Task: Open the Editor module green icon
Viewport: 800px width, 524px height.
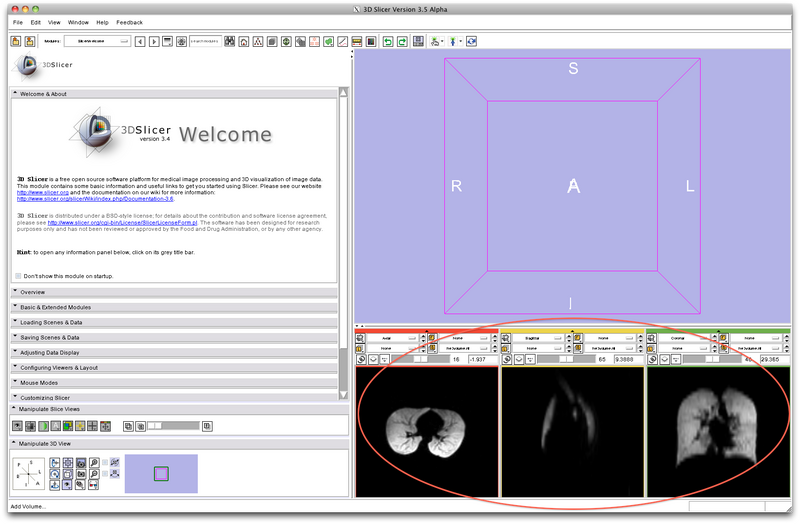Action: (329, 42)
